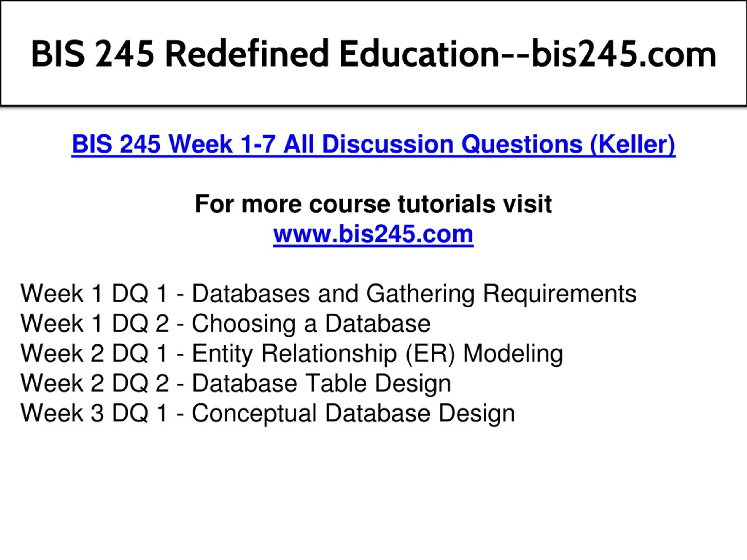This screenshot has height=560, width=747.
Task: Visit the www.bis245.com hyperlink
Action: tap(373, 234)
